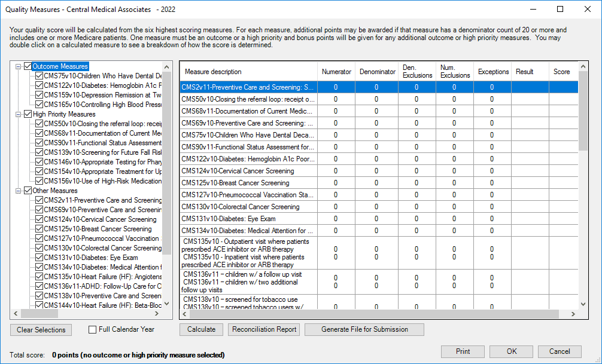Cancel the Quality Measures dialog
Screen dimensions: 602x364
point(560,351)
